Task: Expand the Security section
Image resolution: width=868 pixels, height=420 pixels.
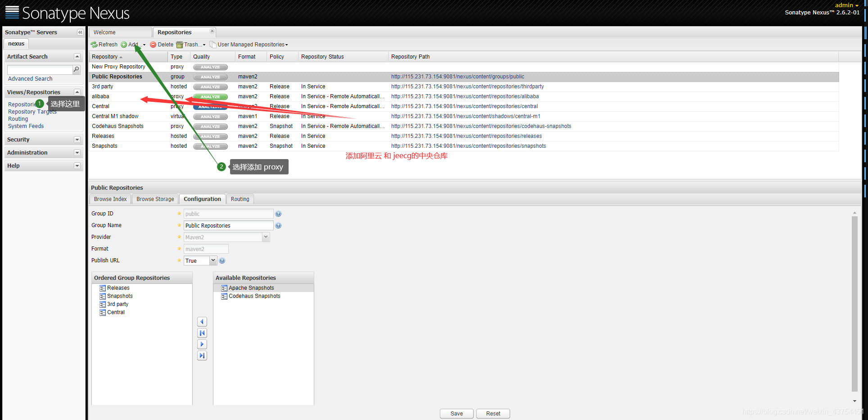Action: 77,140
